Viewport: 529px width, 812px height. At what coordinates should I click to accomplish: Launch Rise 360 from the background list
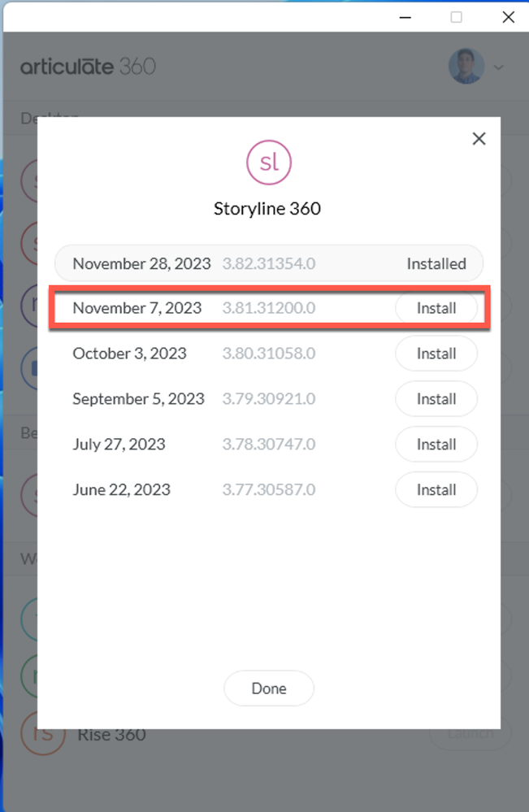pos(470,733)
